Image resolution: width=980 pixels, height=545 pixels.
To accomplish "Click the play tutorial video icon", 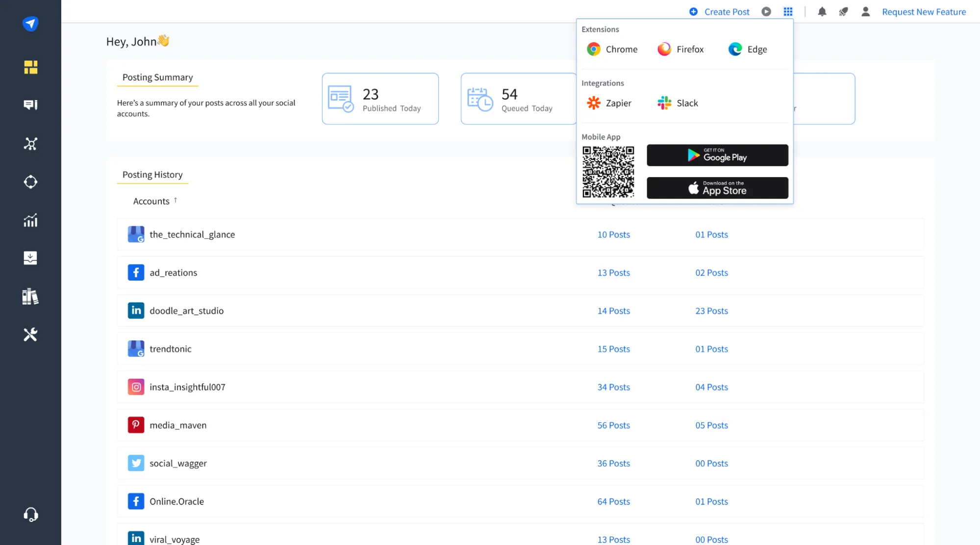I will coord(766,12).
